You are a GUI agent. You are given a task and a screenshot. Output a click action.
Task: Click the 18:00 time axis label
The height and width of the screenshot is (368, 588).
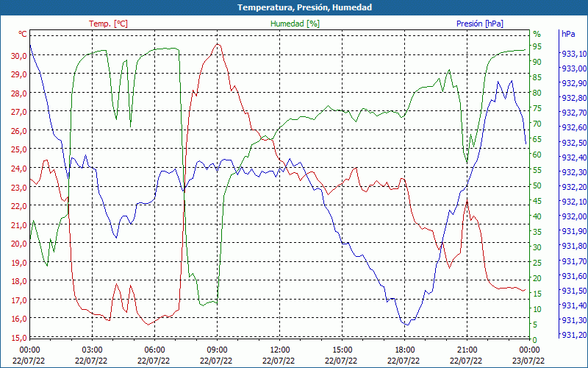[404, 350]
